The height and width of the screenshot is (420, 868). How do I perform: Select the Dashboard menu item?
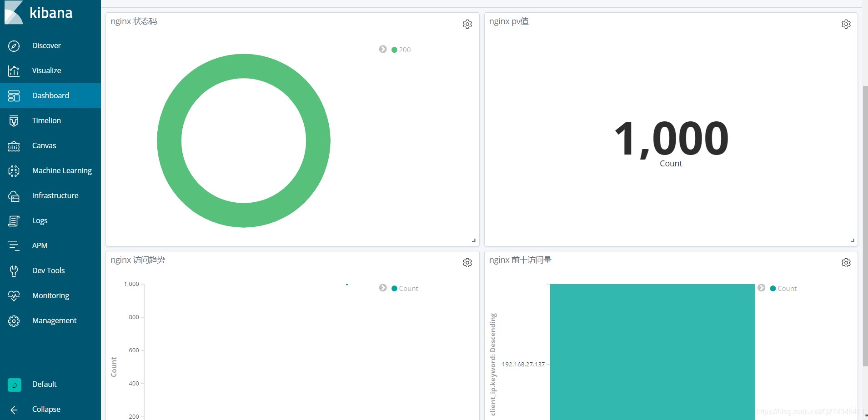[x=50, y=95]
